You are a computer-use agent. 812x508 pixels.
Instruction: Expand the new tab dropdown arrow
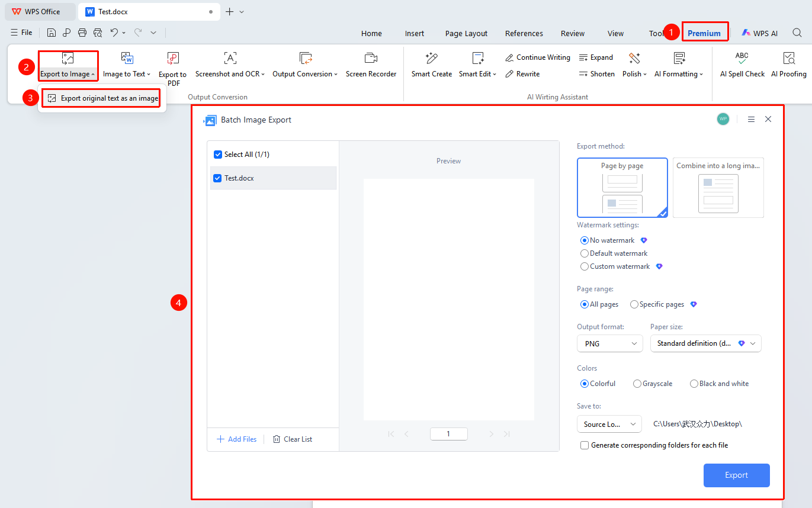click(242, 12)
